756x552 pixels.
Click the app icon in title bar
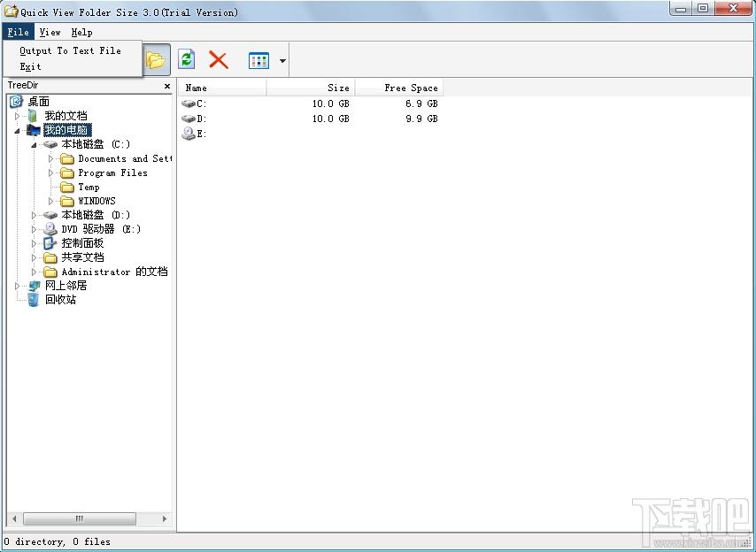[12, 11]
